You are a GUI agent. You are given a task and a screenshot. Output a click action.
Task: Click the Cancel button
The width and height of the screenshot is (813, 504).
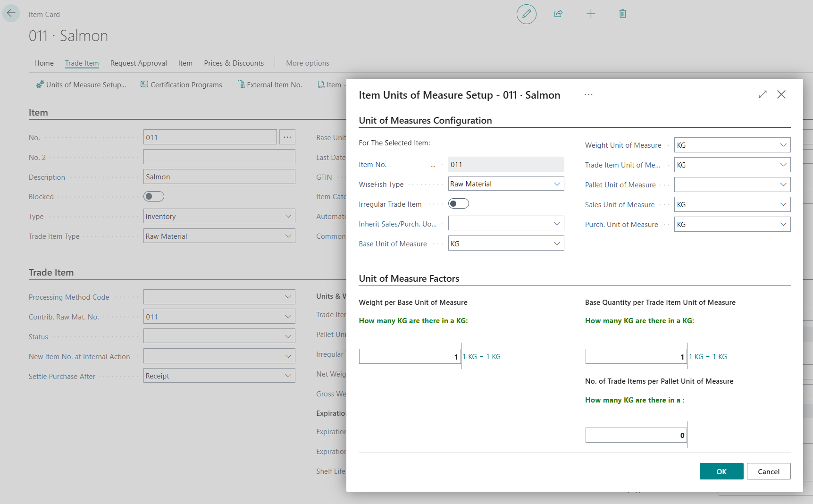[x=768, y=471]
